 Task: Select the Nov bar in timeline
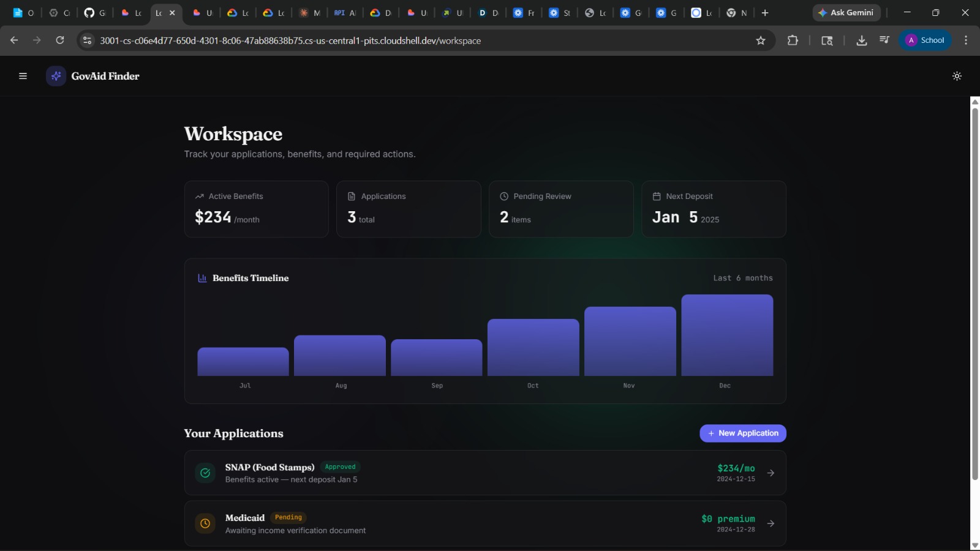pos(630,341)
